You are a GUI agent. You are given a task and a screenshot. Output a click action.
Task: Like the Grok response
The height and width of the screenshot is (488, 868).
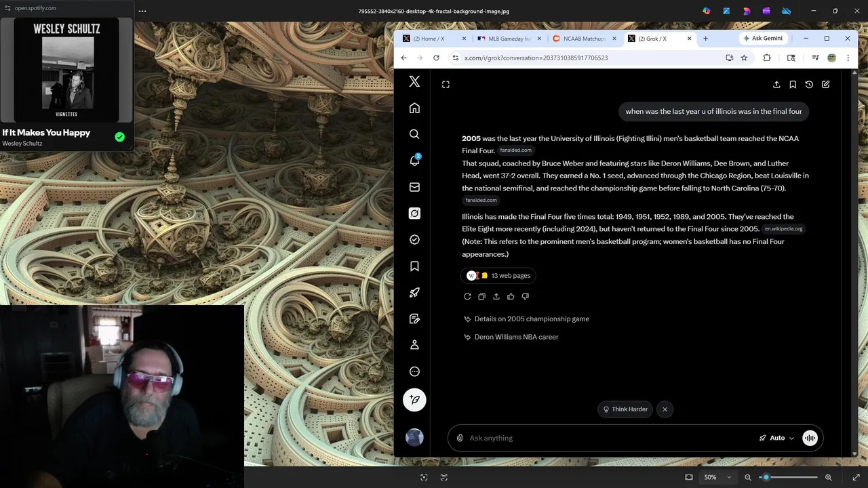511,296
